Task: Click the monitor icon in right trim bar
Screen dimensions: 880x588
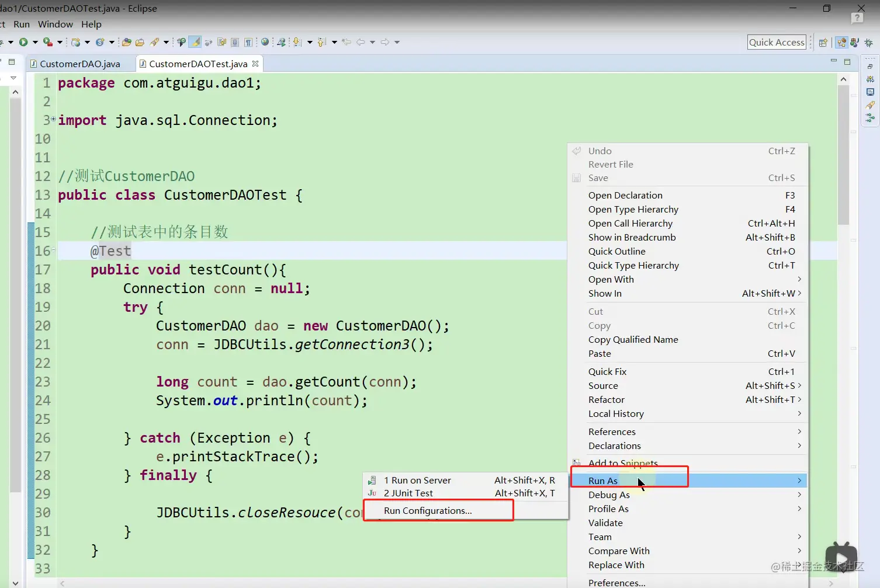Action: click(x=870, y=92)
